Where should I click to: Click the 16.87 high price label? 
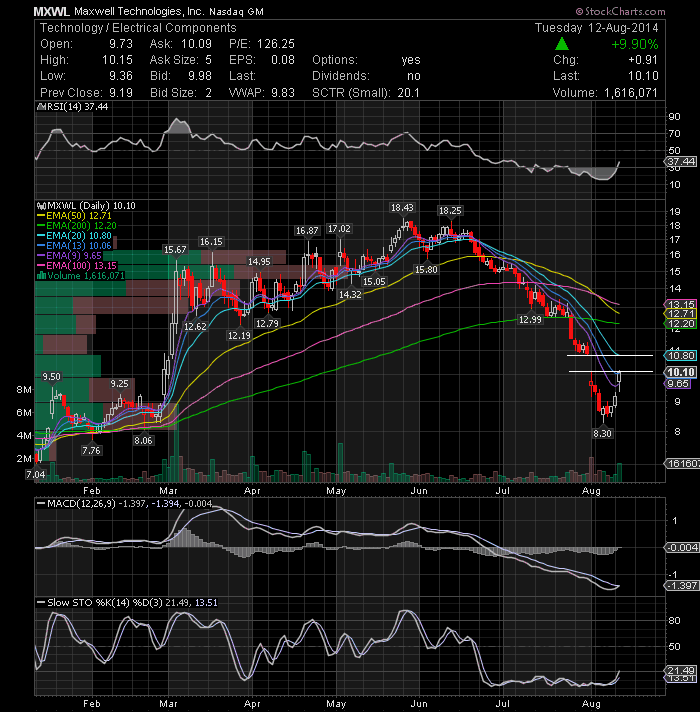coord(307,231)
